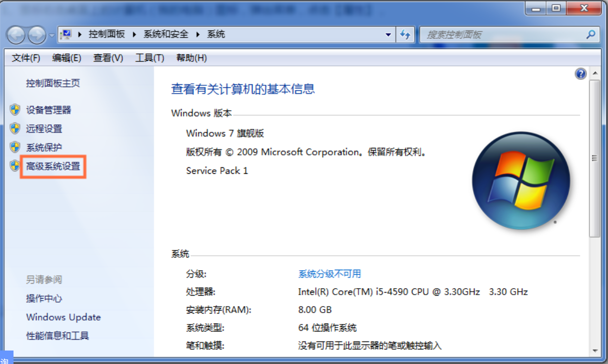Expand the arrow before 控制面板 breadcrumb

(79, 34)
